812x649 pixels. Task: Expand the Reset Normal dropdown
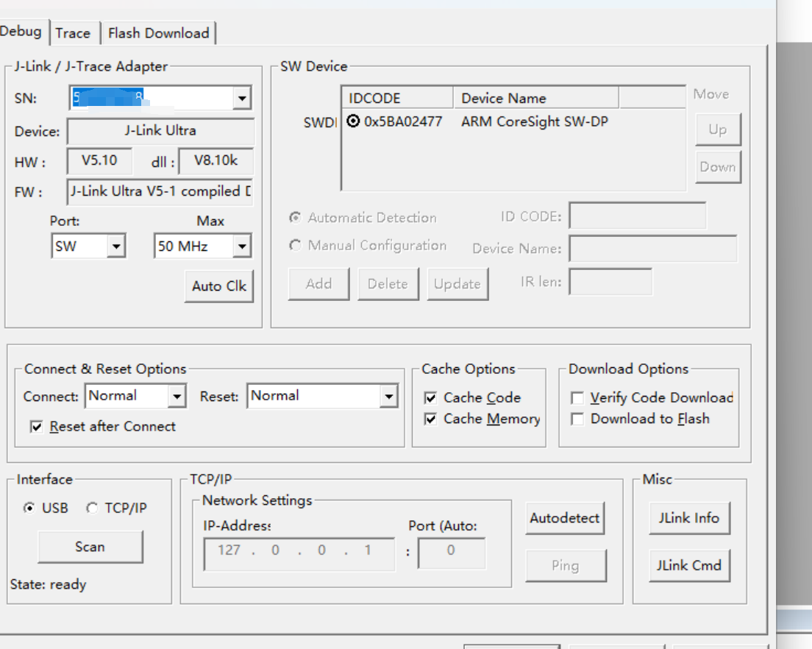click(x=388, y=396)
